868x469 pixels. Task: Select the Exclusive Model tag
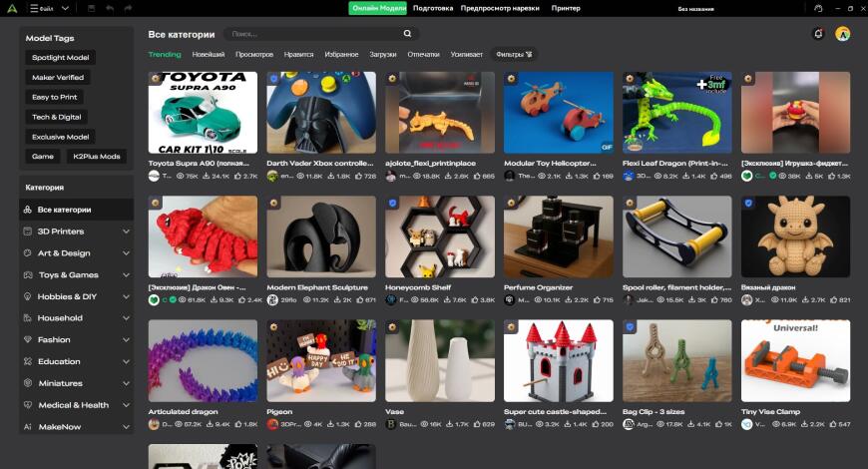(60, 137)
